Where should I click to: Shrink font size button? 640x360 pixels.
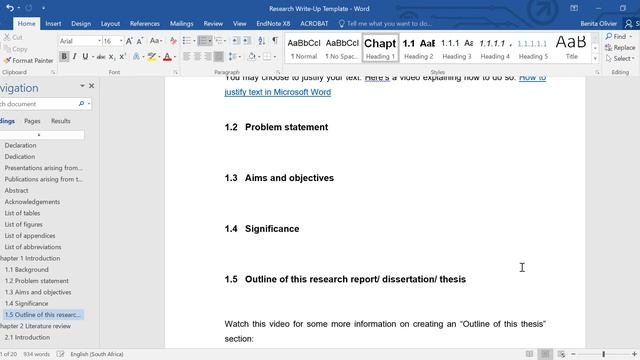[x=140, y=41]
